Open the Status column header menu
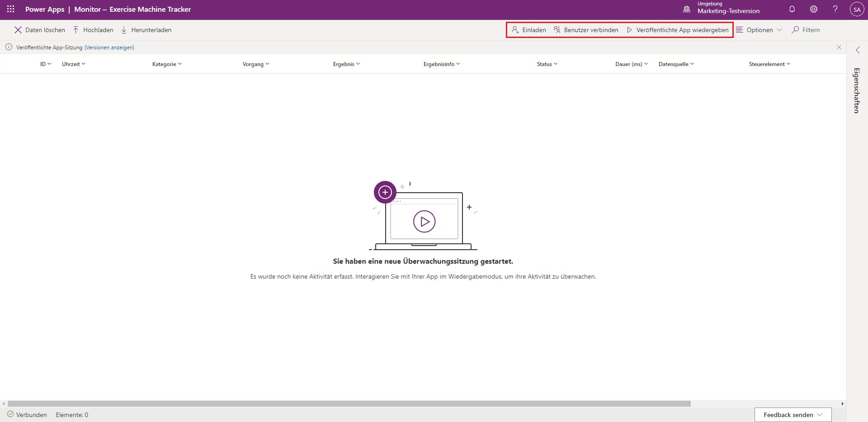Screen dimensions: 868x422 pos(547,64)
